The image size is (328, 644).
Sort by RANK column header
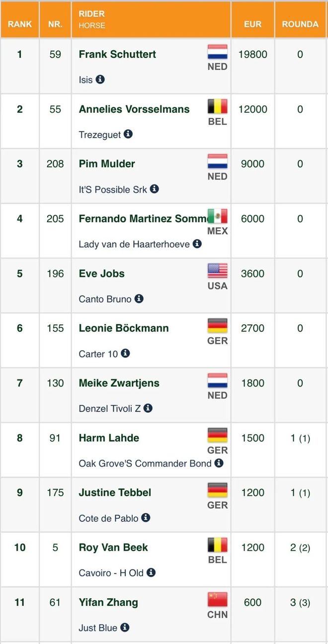point(20,24)
